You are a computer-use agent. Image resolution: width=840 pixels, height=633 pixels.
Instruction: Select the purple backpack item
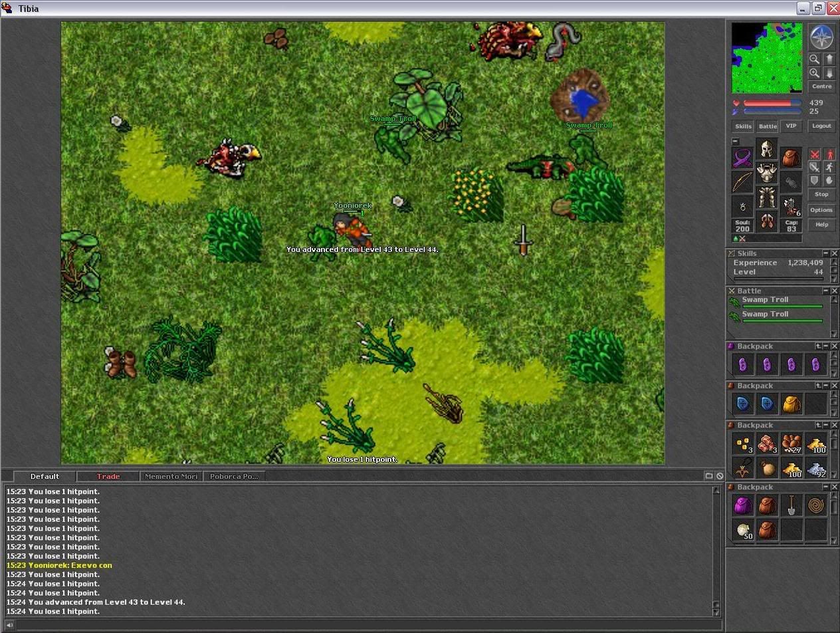[743, 506]
